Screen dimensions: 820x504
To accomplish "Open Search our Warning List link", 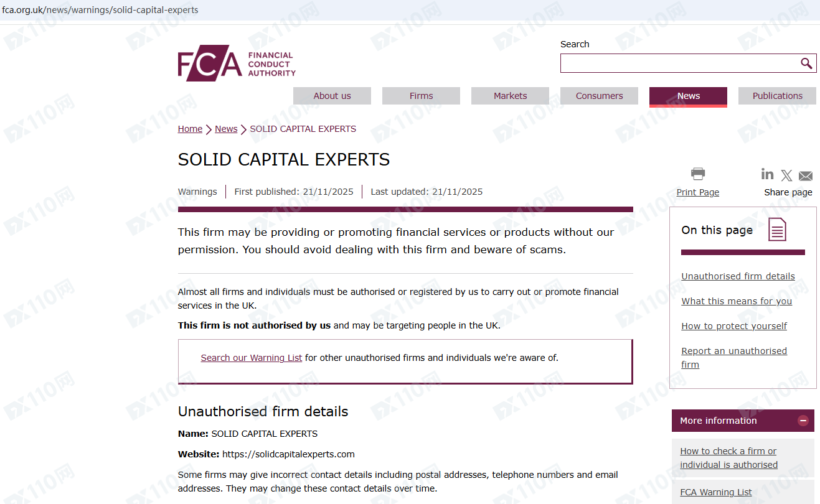I will click(x=252, y=358).
